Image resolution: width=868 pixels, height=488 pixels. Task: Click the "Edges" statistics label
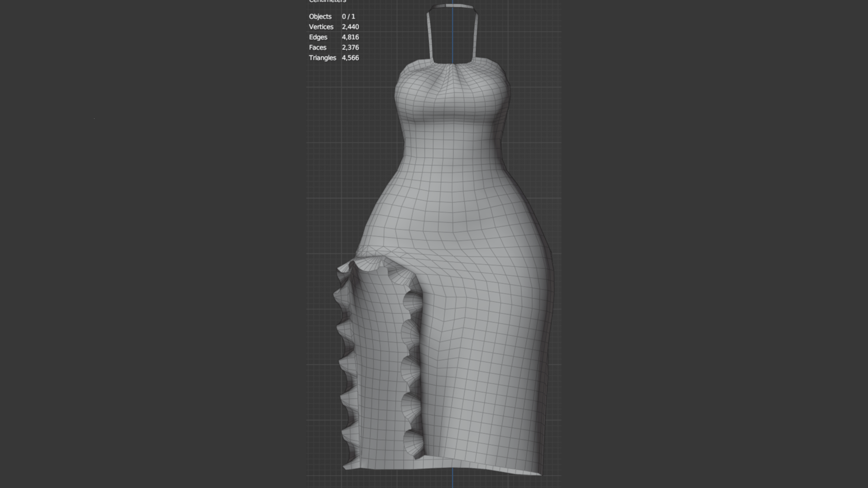[x=318, y=37]
